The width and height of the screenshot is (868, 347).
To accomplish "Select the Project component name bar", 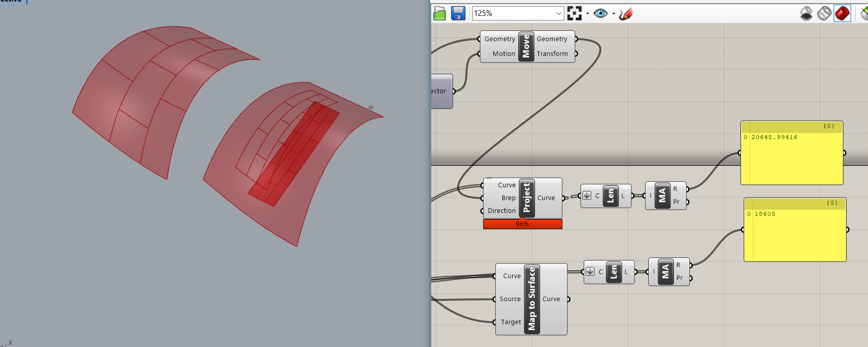I will (527, 198).
